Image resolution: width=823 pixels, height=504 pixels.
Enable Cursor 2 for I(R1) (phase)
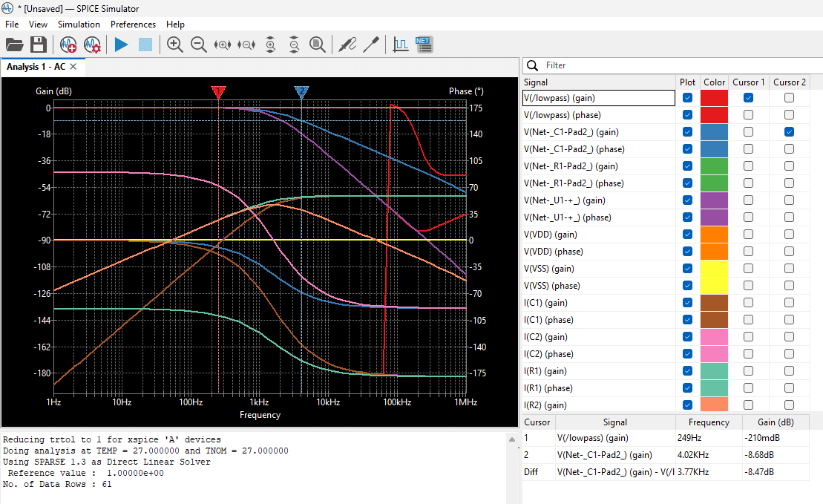[789, 388]
